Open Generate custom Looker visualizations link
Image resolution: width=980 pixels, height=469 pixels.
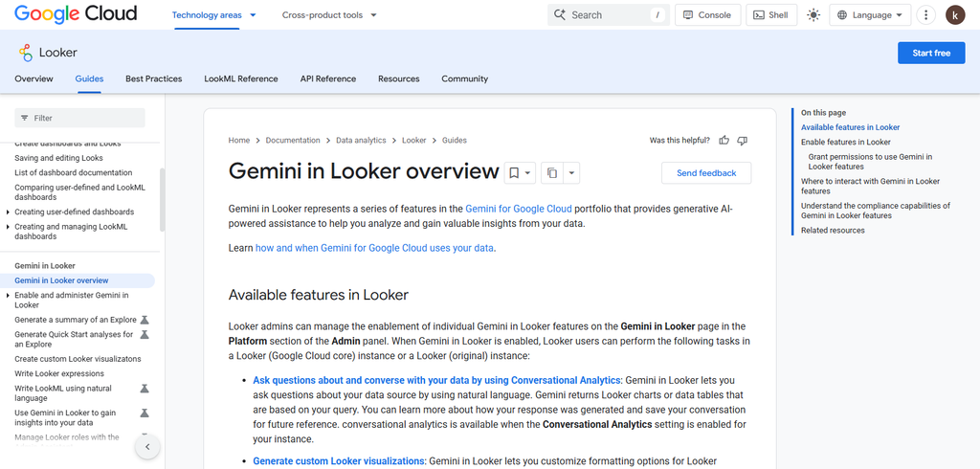click(340, 461)
